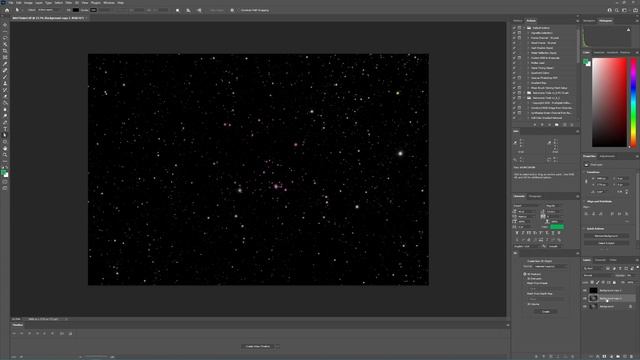Select the 3D Extrusion radio option
640x360 pixels.
pos(525,279)
